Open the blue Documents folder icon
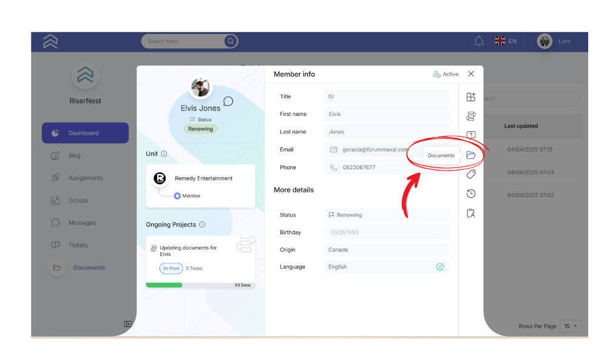Screen dimensions: 607x364 click(471, 155)
